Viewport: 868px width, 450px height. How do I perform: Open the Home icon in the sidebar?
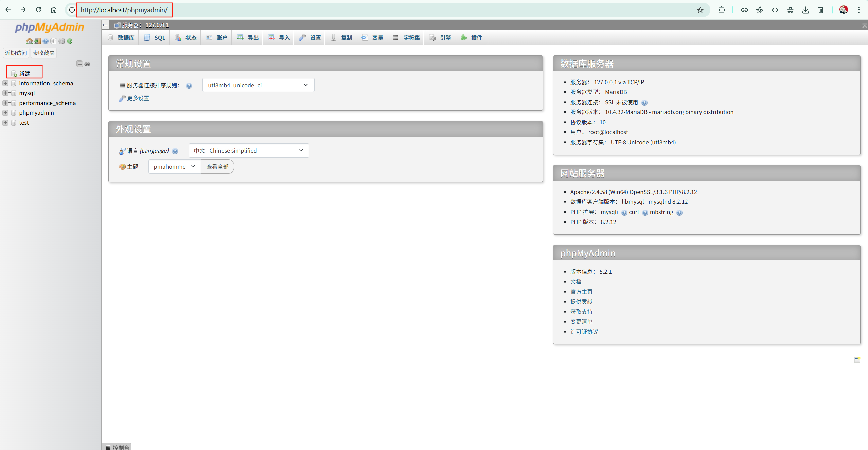pyautogui.click(x=30, y=41)
